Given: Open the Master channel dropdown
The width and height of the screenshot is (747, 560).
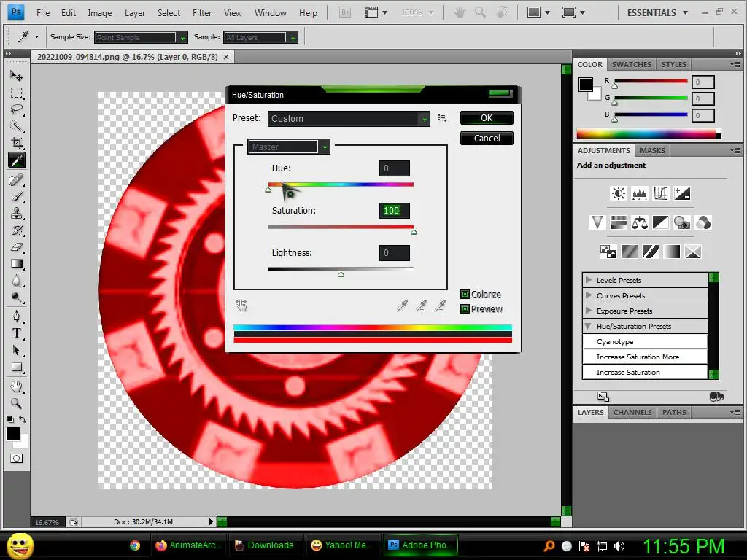Looking at the screenshot, I should (x=289, y=147).
